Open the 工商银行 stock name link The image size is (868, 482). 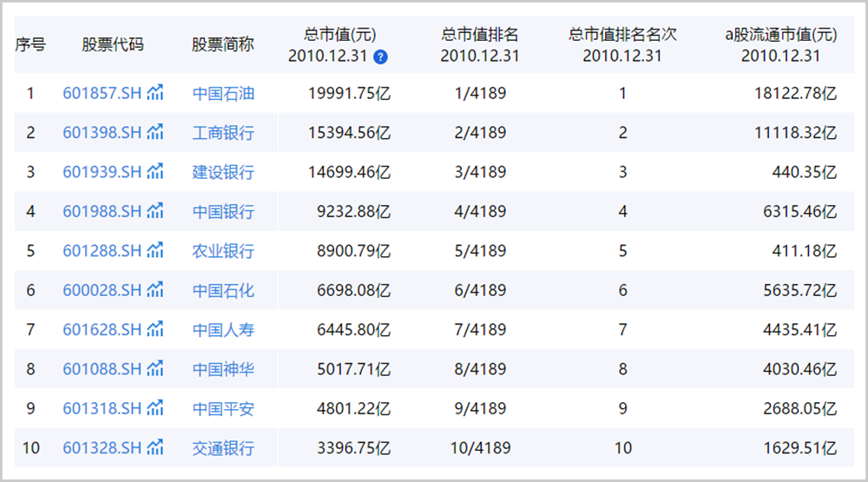pyautogui.click(x=223, y=132)
